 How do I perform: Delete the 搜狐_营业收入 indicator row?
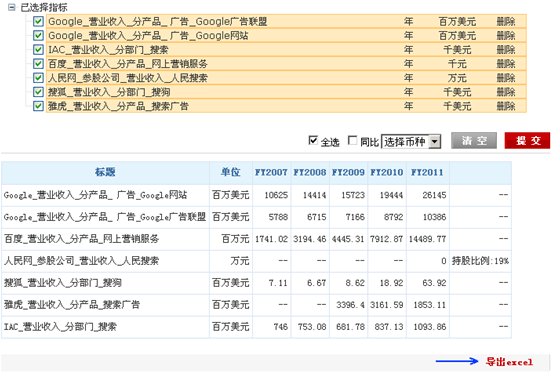[x=506, y=92]
